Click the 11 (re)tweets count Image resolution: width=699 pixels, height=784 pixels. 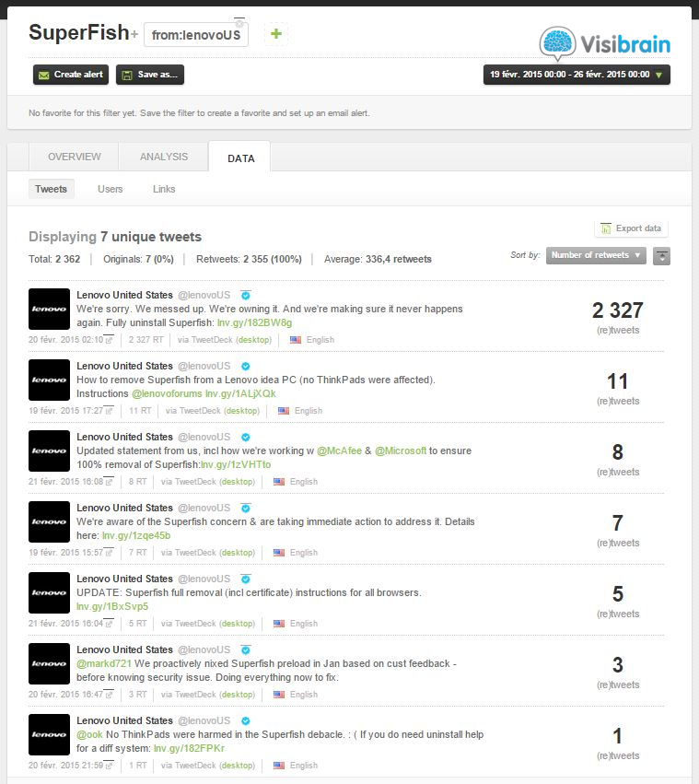(618, 388)
